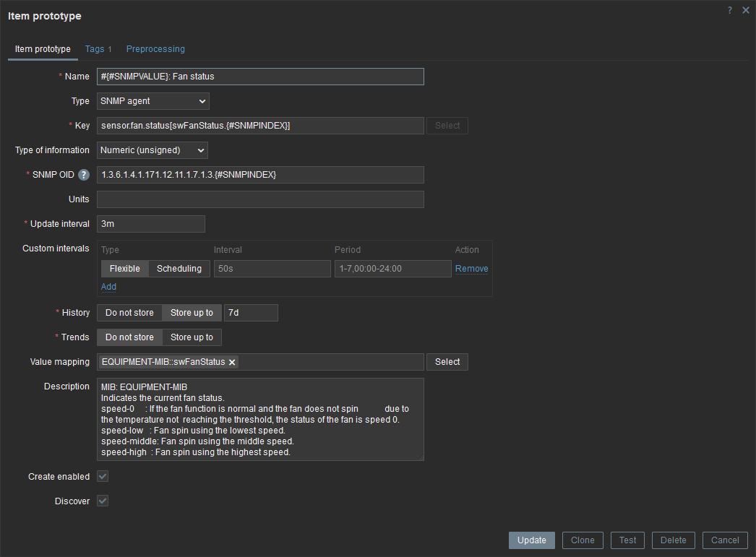The width and height of the screenshot is (756, 557).
Task: Set History to Do not store
Action: pos(129,313)
